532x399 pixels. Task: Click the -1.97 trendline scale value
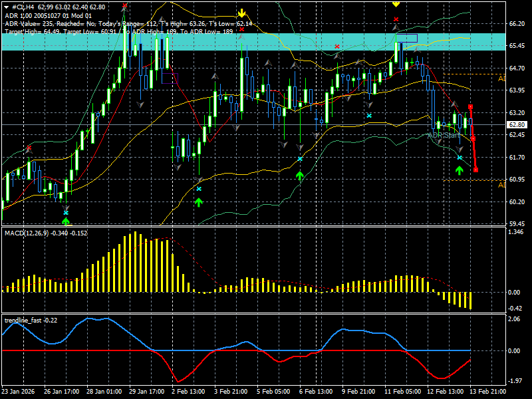515,381
